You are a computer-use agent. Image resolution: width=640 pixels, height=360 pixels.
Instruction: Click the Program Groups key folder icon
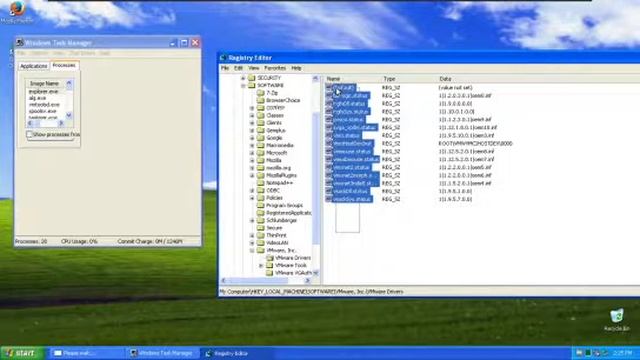pyautogui.click(x=261, y=205)
